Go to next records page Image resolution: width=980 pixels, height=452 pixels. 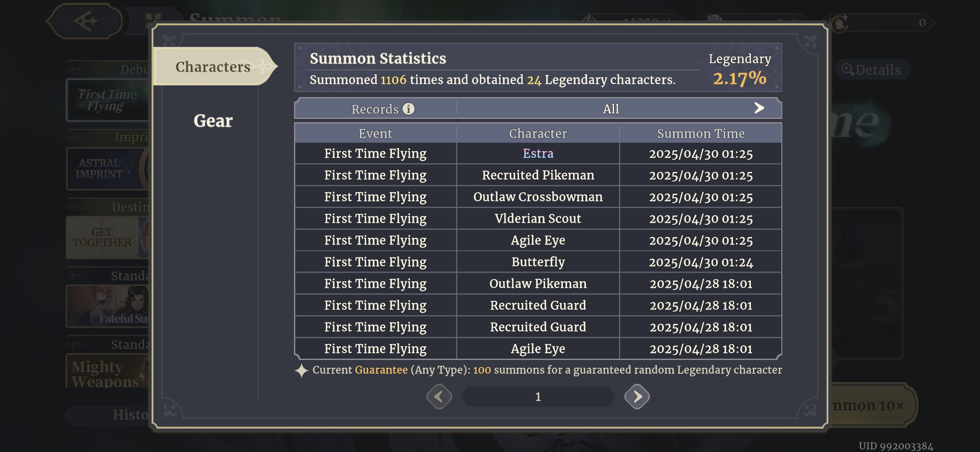(x=637, y=396)
